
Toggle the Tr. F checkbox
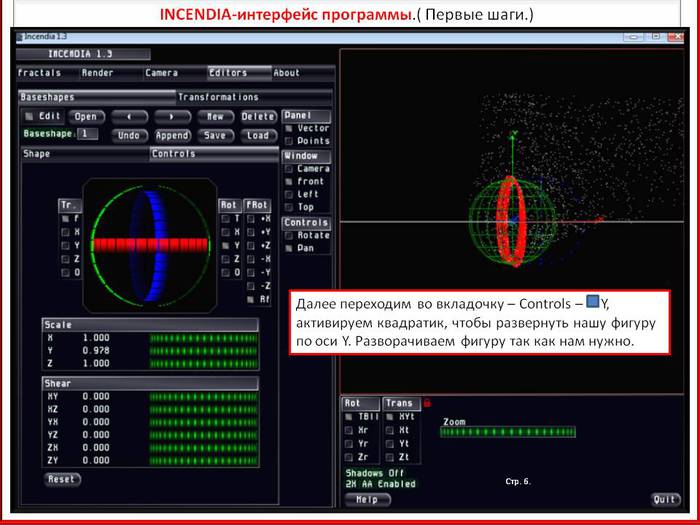66,219
